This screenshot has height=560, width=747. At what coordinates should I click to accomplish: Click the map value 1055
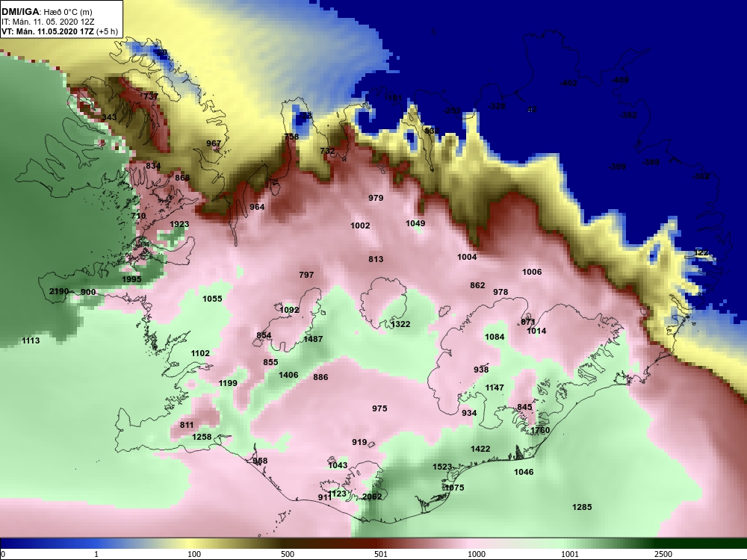coord(212,299)
